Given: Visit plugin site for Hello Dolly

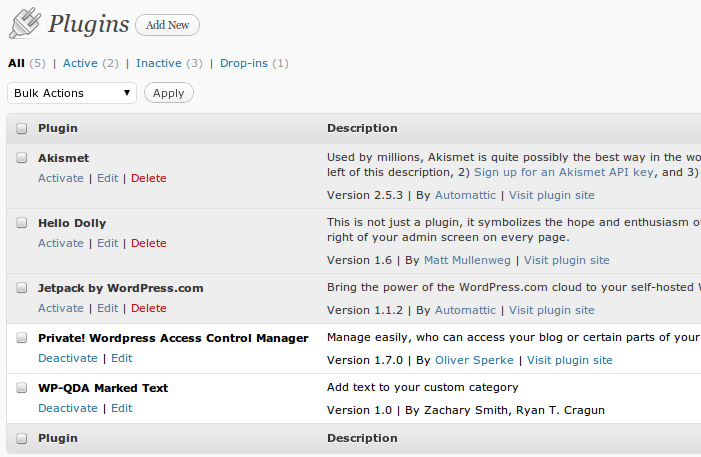Looking at the screenshot, I should click(566, 260).
